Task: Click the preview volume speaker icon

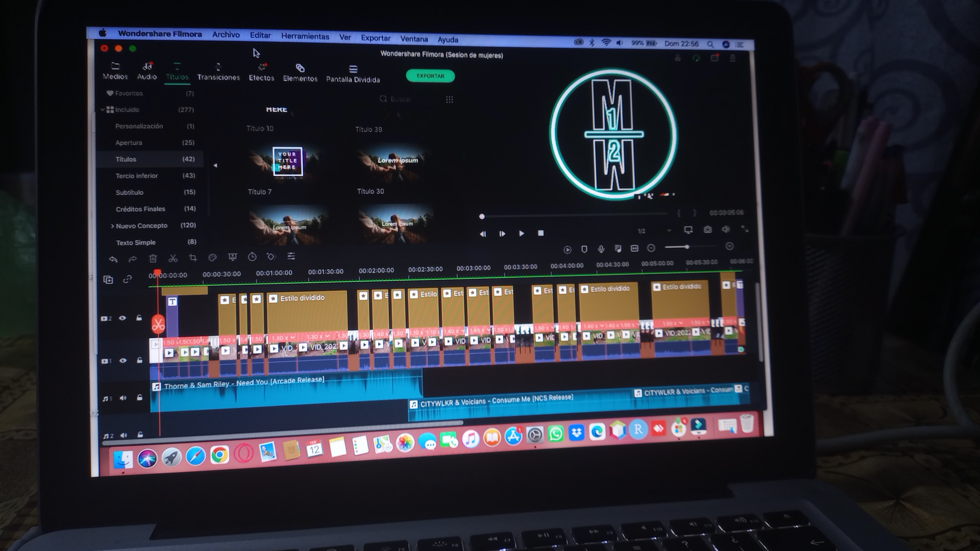Action: [x=726, y=229]
